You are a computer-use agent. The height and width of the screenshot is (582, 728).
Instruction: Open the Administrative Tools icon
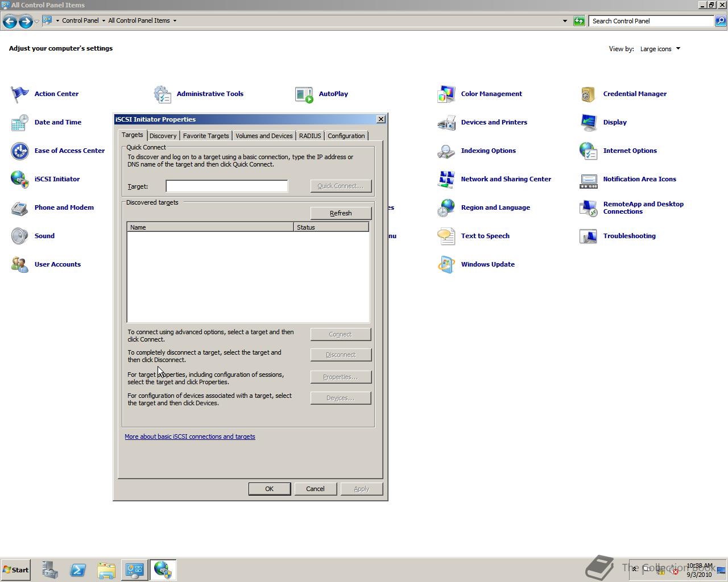pyautogui.click(x=162, y=94)
